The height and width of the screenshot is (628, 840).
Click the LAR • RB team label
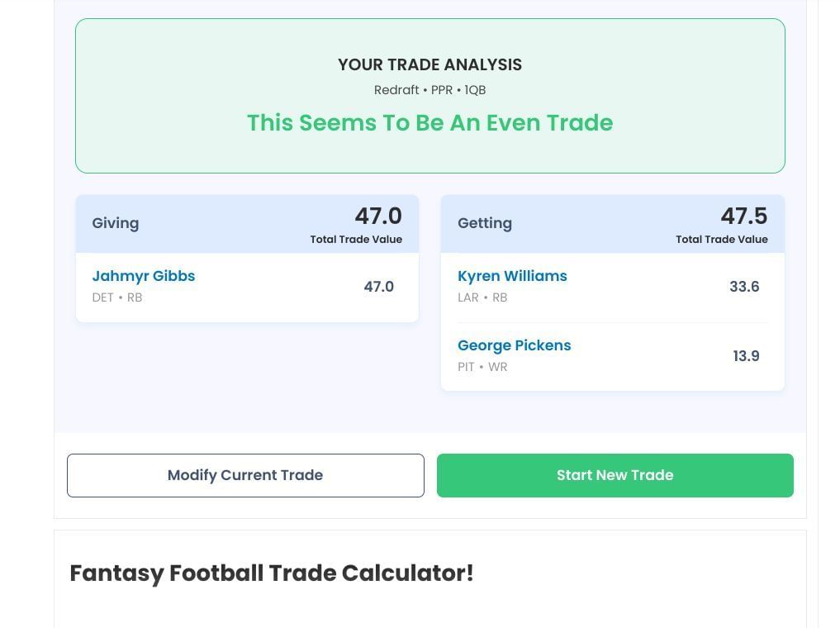482,297
